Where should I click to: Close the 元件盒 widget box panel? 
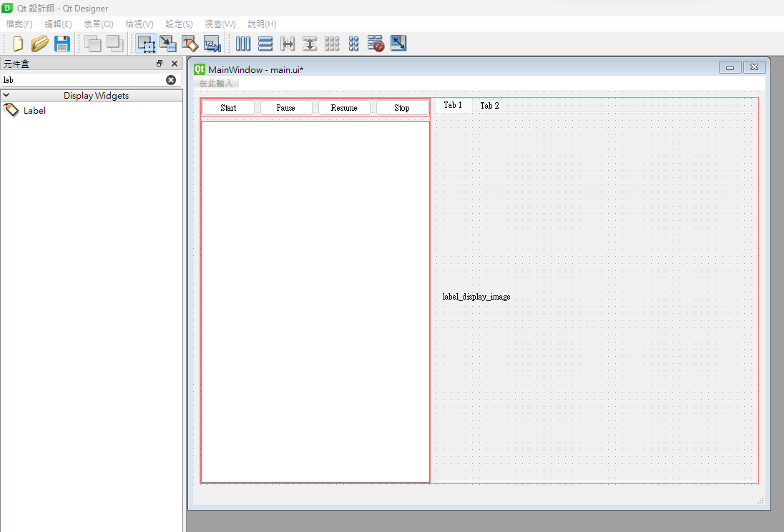click(175, 64)
